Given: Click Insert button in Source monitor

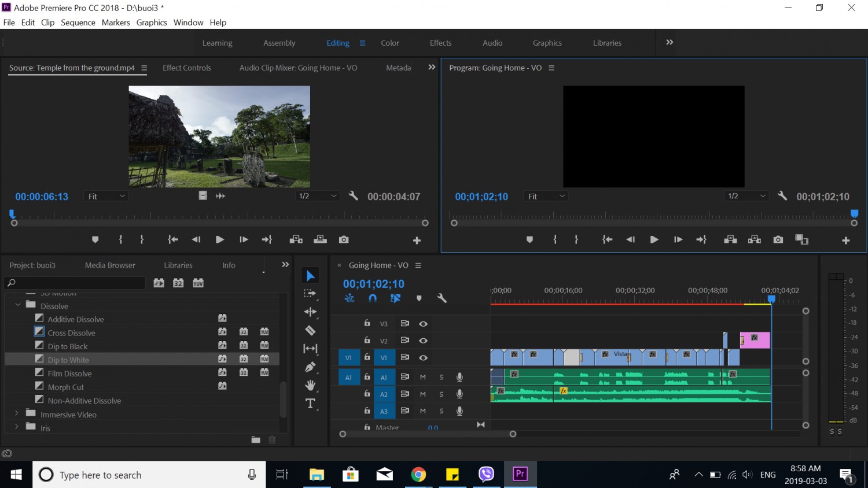Looking at the screenshot, I should (x=296, y=239).
